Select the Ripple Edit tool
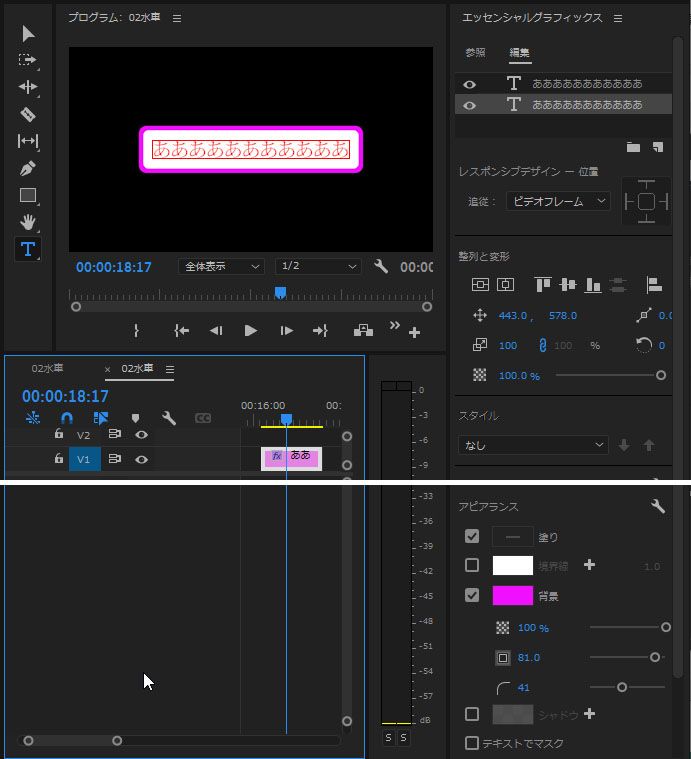This screenshot has width=691, height=759. [28, 87]
